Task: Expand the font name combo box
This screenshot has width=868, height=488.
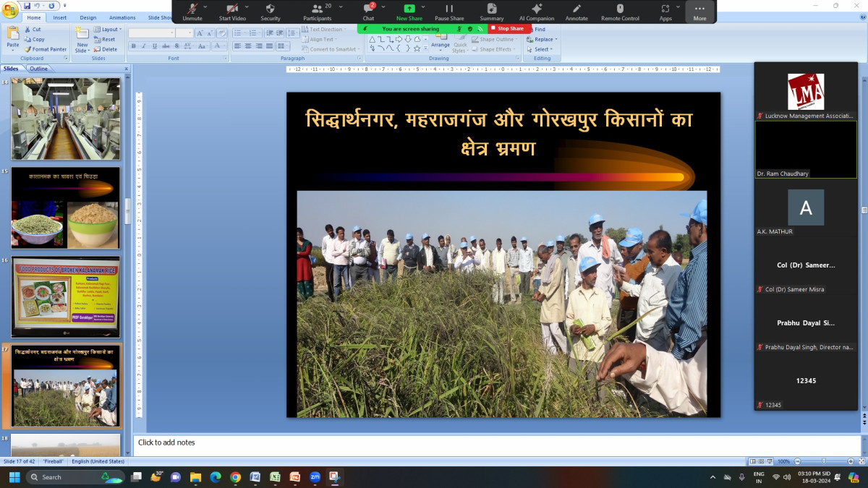Action: point(172,33)
